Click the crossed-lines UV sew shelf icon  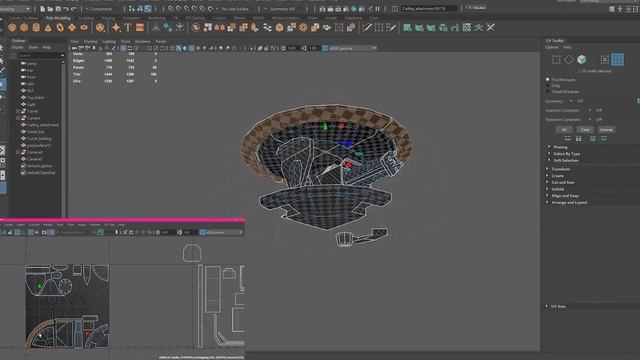(490, 27)
